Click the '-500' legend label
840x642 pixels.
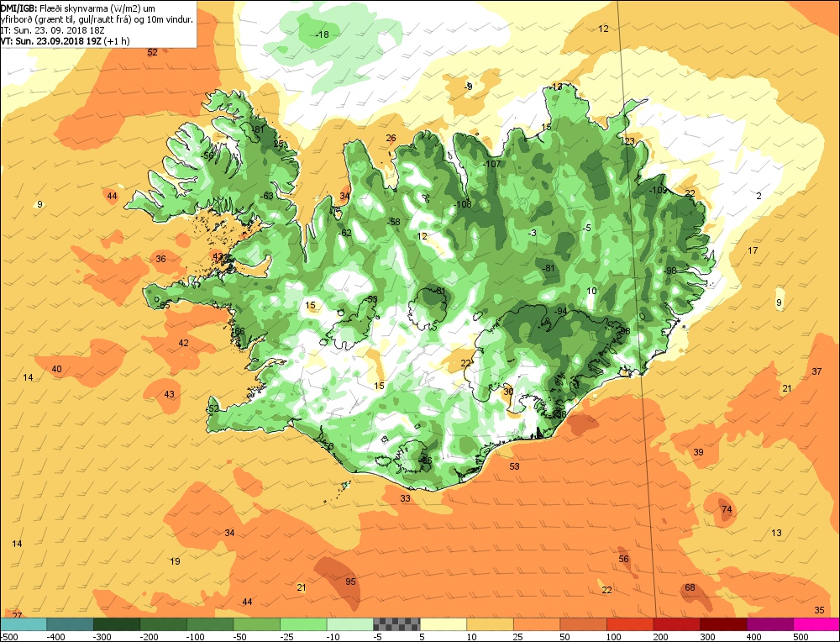9,637
